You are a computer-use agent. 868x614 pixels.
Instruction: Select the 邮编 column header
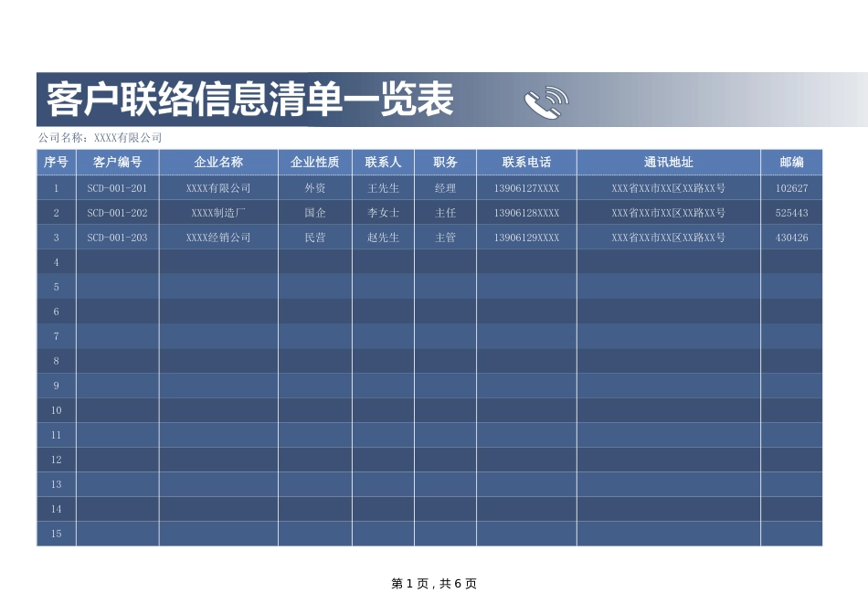click(x=788, y=161)
